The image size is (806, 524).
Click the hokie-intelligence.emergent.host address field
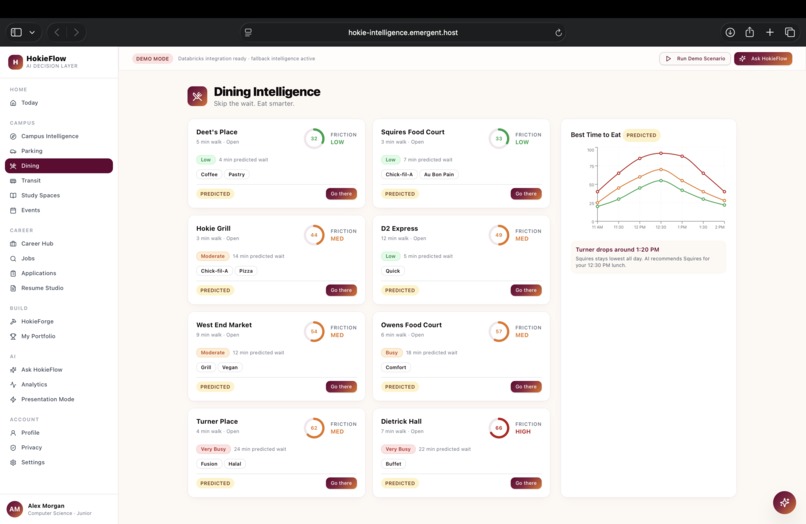(403, 32)
